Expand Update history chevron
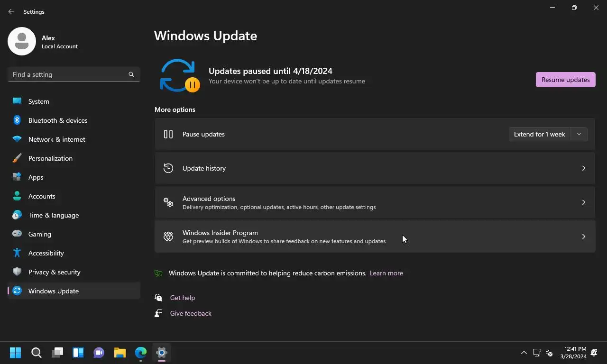This screenshot has height=364, width=607. 584,168
